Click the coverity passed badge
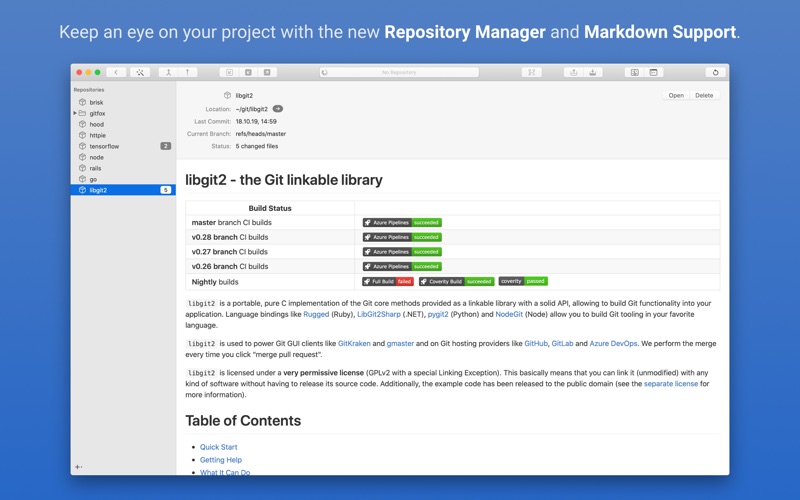This screenshot has height=500, width=800. point(523,281)
